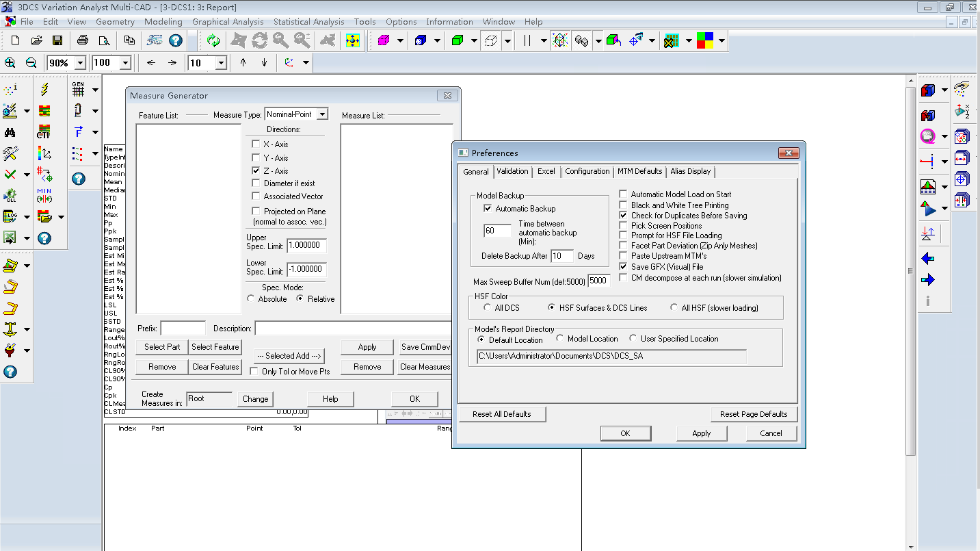Uncheck the Z - Axis direction box
Screen dimensions: 980x551
point(256,171)
